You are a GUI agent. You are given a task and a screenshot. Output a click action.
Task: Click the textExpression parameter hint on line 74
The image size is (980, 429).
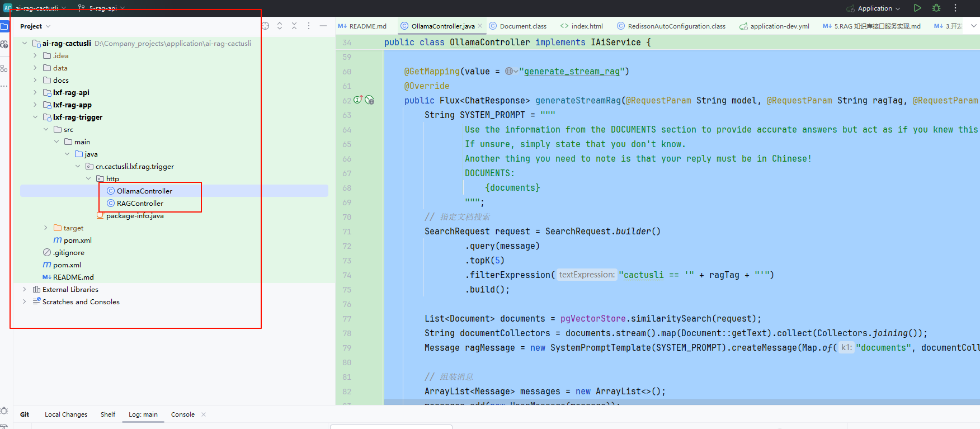point(587,275)
